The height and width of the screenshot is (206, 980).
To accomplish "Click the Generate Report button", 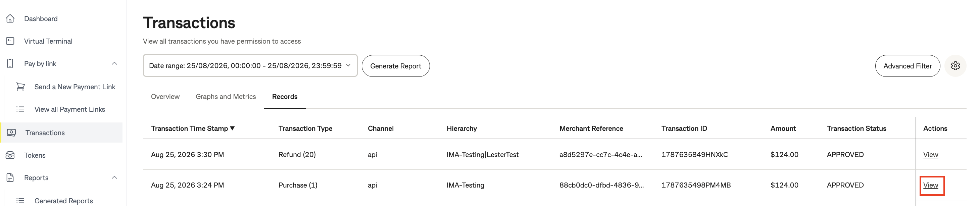I will 396,66.
